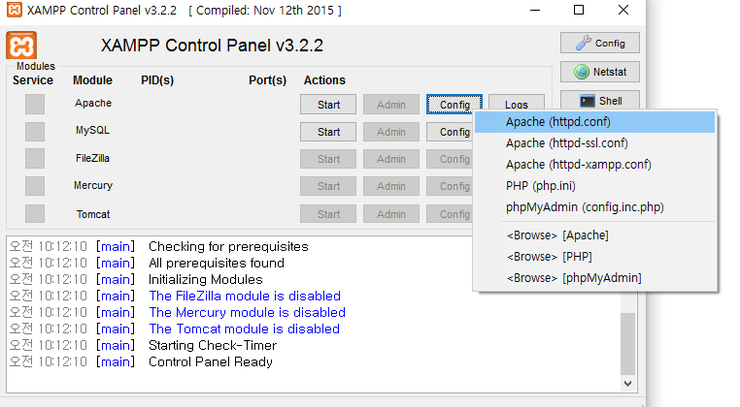The image size is (740, 407).
Task: Click the log scrollbar down arrow
Action: point(628,383)
